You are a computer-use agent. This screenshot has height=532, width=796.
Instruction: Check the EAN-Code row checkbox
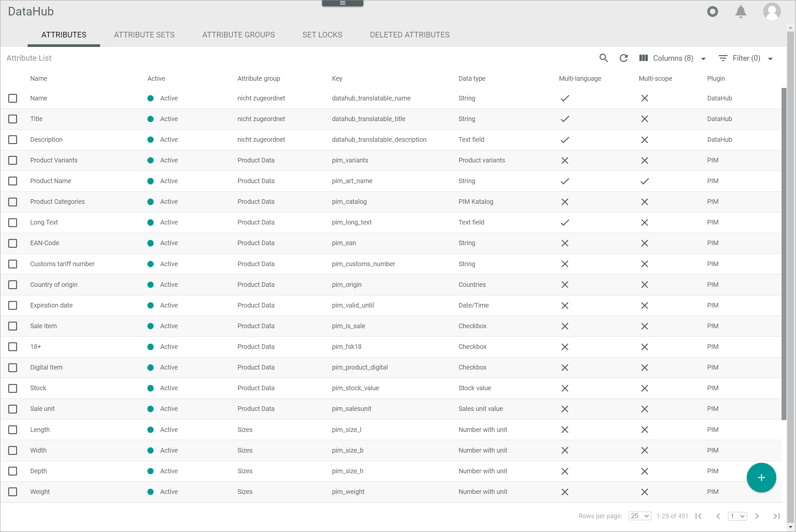[x=12, y=243]
